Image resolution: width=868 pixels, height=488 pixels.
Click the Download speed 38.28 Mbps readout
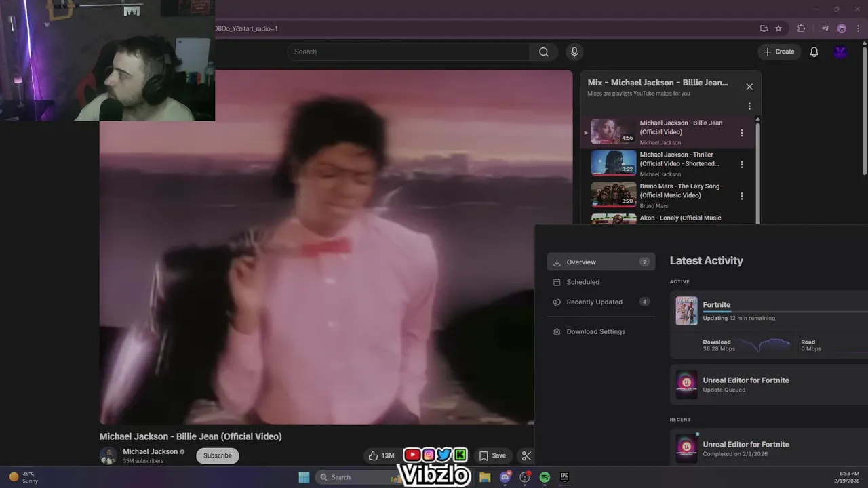[x=719, y=346]
